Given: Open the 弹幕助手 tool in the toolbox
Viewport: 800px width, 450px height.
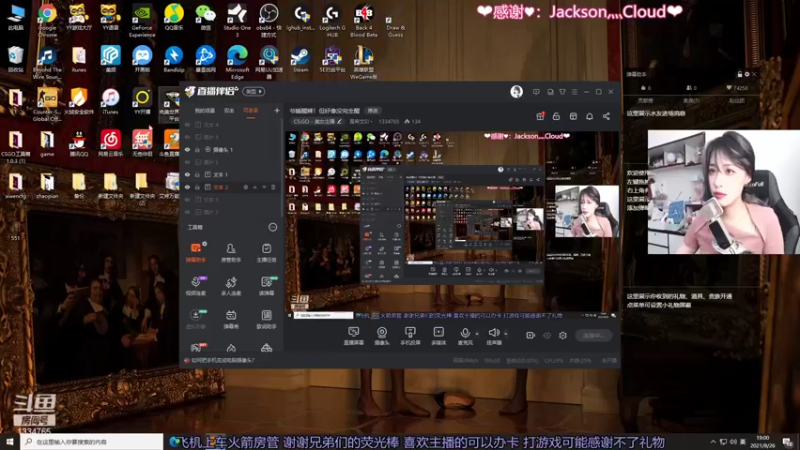Looking at the screenshot, I should point(196,253).
